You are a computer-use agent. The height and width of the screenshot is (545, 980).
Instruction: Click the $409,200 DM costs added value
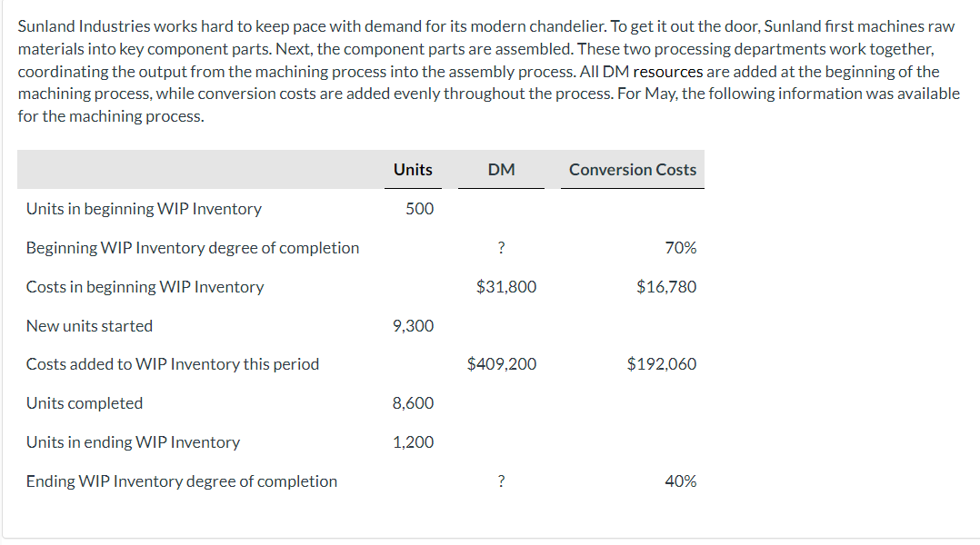tap(502, 364)
